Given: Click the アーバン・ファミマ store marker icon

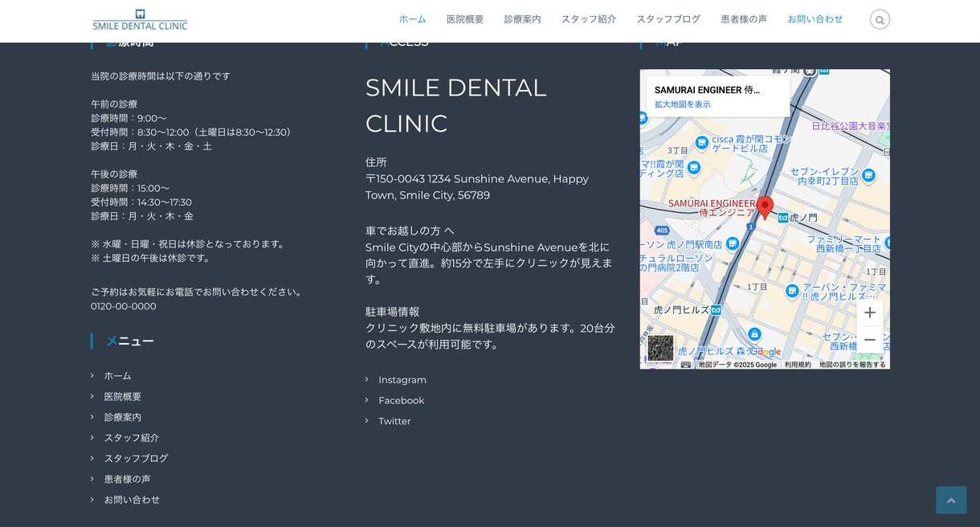Looking at the screenshot, I should tap(792, 291).
